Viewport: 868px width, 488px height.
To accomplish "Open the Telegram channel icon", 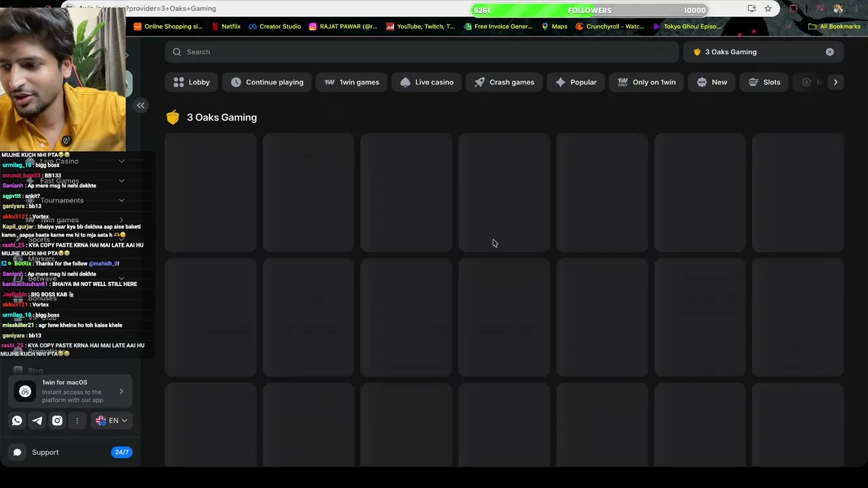I will click(x=37, y=420).
